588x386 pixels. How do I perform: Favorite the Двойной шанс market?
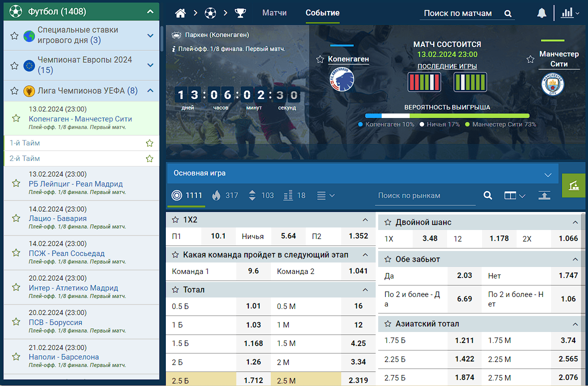(388, 222)
